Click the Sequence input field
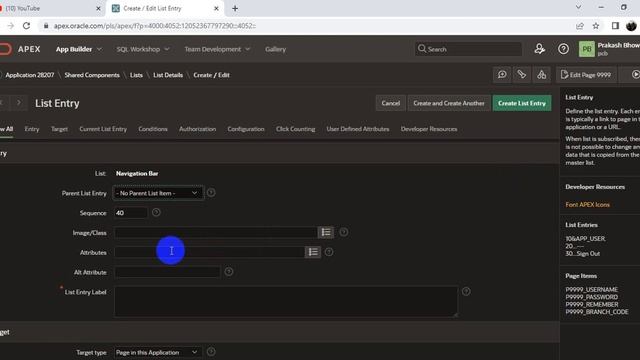The width and height of the screenshot is (640, 360). click(131, 213)
